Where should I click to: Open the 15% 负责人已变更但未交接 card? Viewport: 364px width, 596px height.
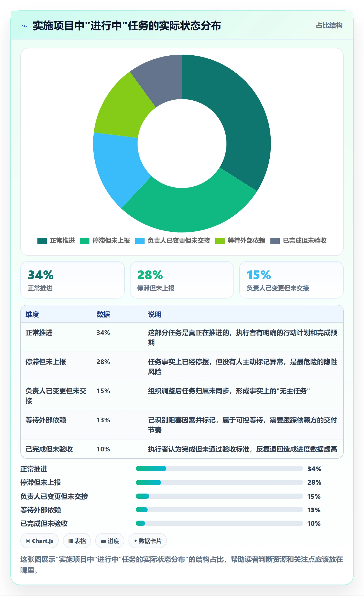pyautogui.click(x=291, y=280)
